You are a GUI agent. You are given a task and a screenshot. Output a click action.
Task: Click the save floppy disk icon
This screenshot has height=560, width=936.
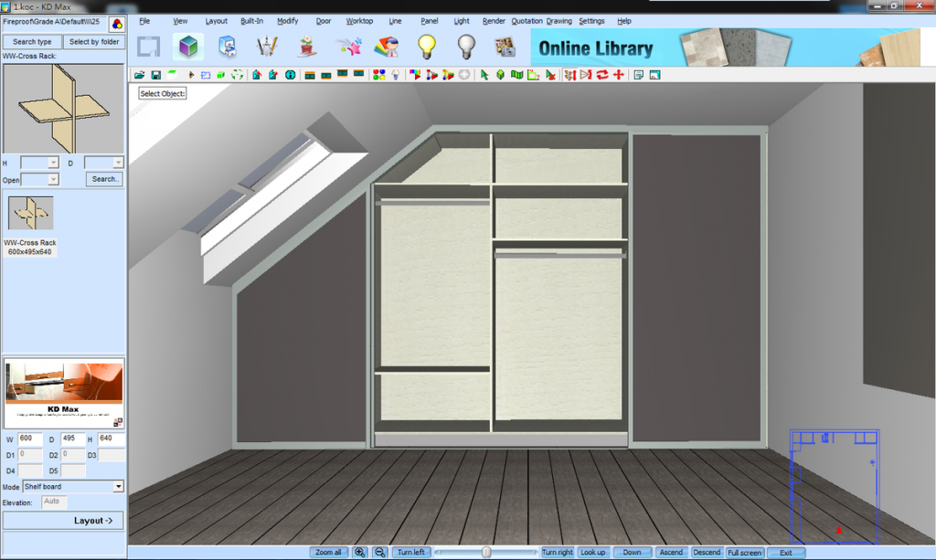click(x=155, y=75)
